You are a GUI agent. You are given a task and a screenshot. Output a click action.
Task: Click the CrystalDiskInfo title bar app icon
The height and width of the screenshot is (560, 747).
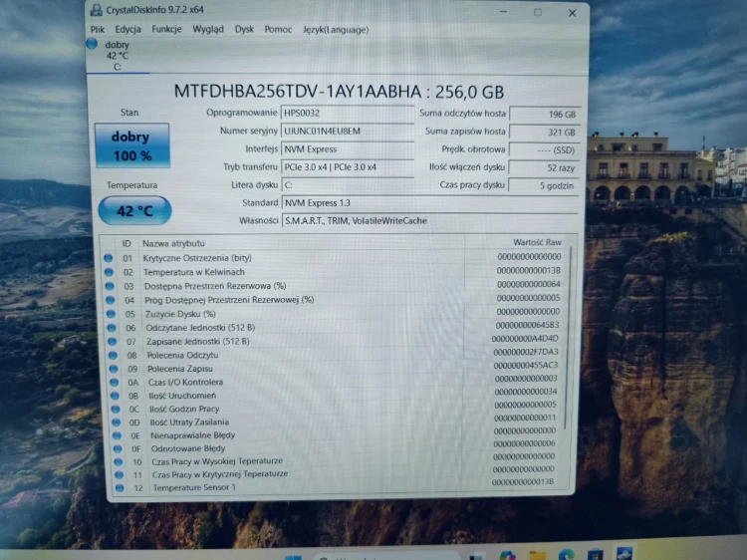(96, 10)
